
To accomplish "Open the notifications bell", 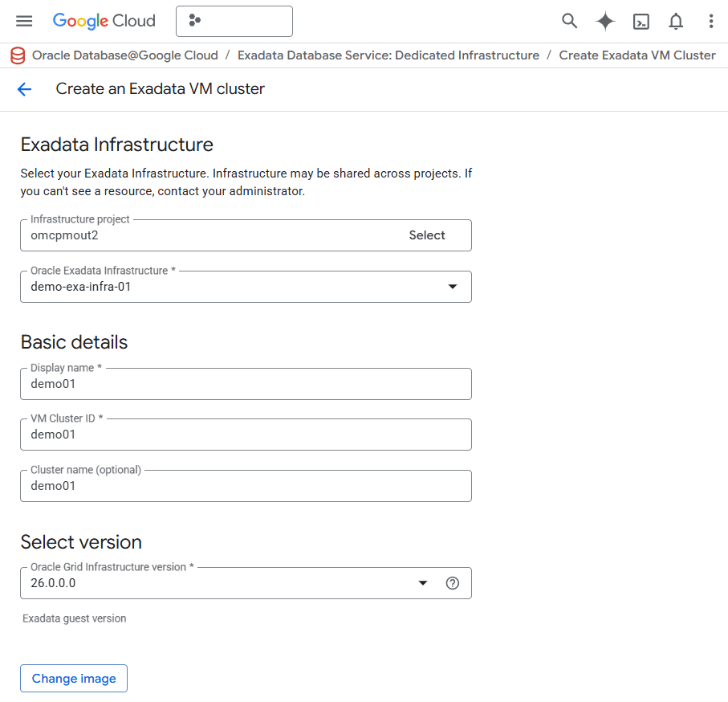I will [676, 21].
